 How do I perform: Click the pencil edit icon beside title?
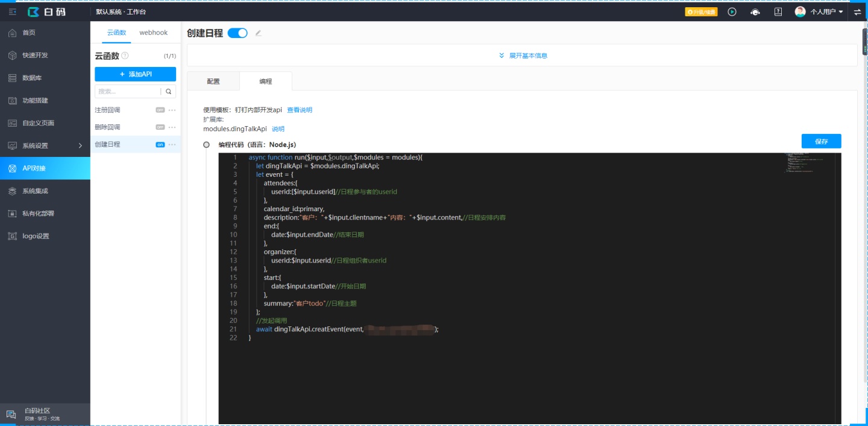259,33
